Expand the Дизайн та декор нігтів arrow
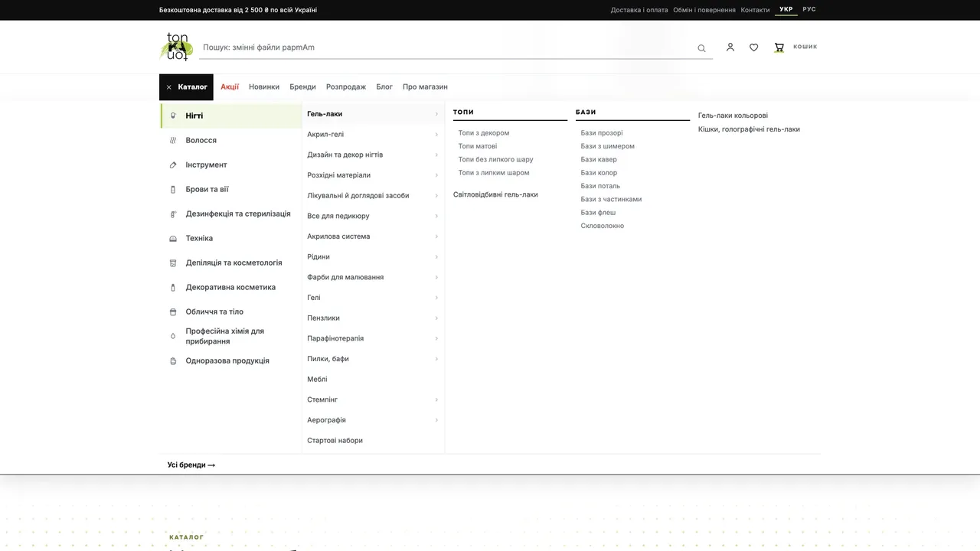980x551 pixels. [x=436, y=155]
